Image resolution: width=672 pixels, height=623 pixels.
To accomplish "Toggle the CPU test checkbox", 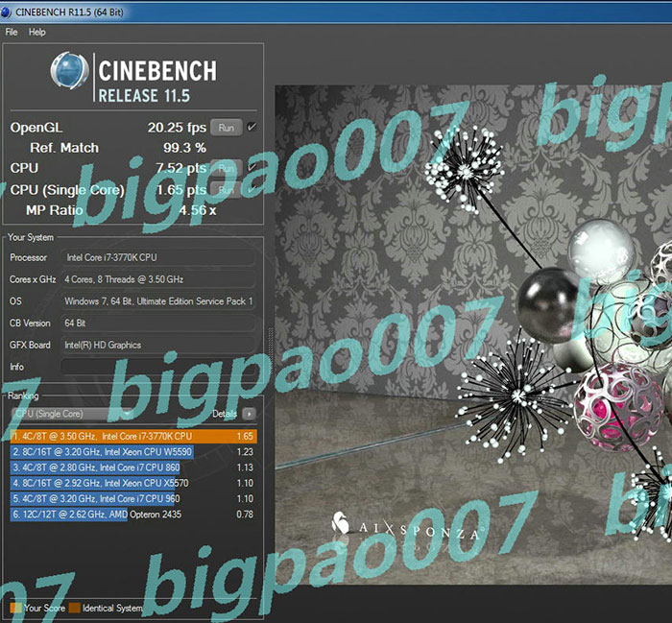I will pyautogui.click(x=252, y=167).
